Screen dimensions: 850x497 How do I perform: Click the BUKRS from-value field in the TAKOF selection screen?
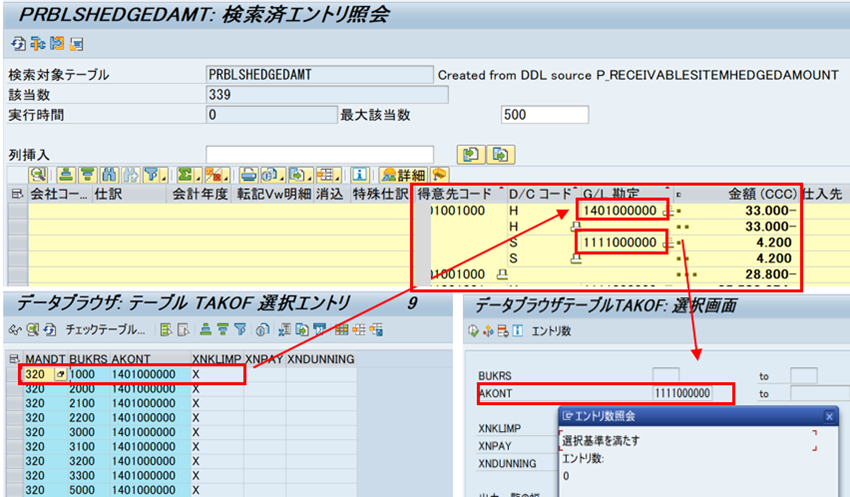[666, 376]
